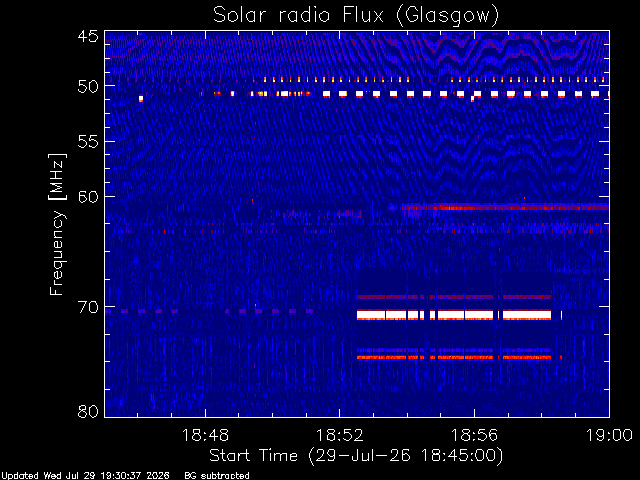The width and height of the screenshot is (640, 480).
Task: Click the Updated timestamp text at bottom
Action: coord(85,476)
